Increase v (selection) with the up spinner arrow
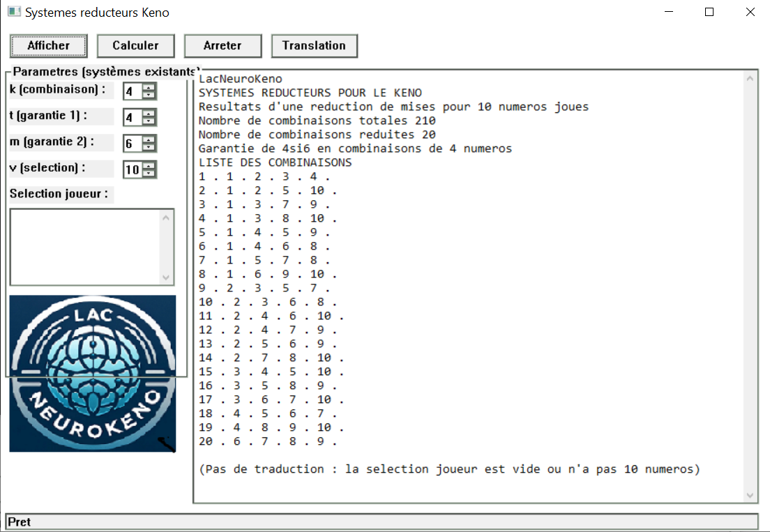The image size is (770, 532). (149, 165)
